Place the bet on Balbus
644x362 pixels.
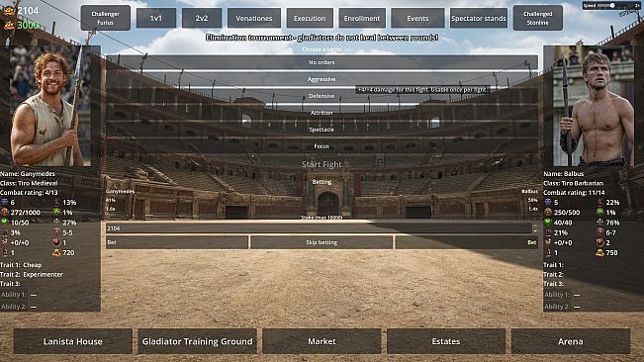[467, 242]
